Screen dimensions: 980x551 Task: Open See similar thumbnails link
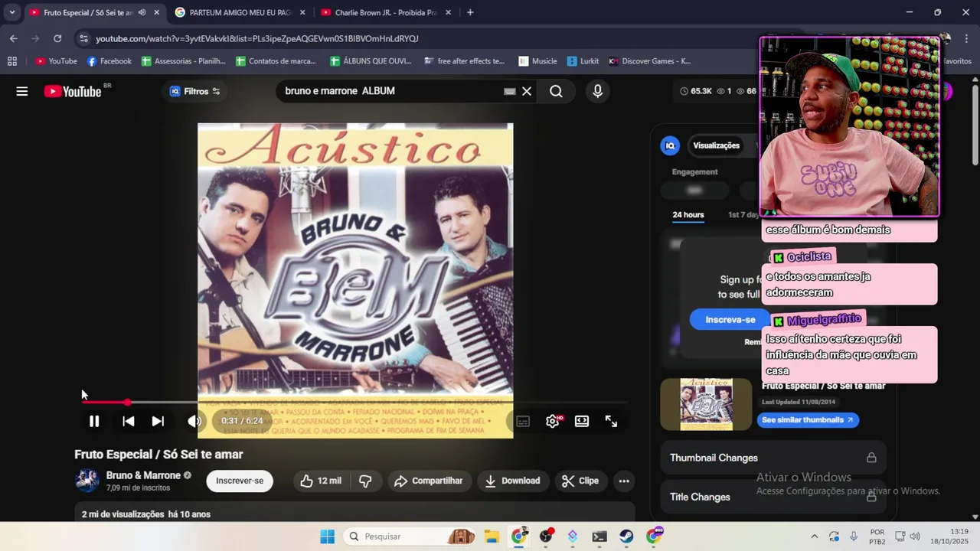(x=808, y=420)
